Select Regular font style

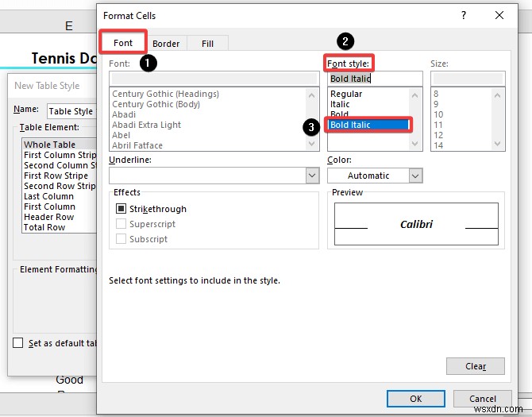[346, 94]
